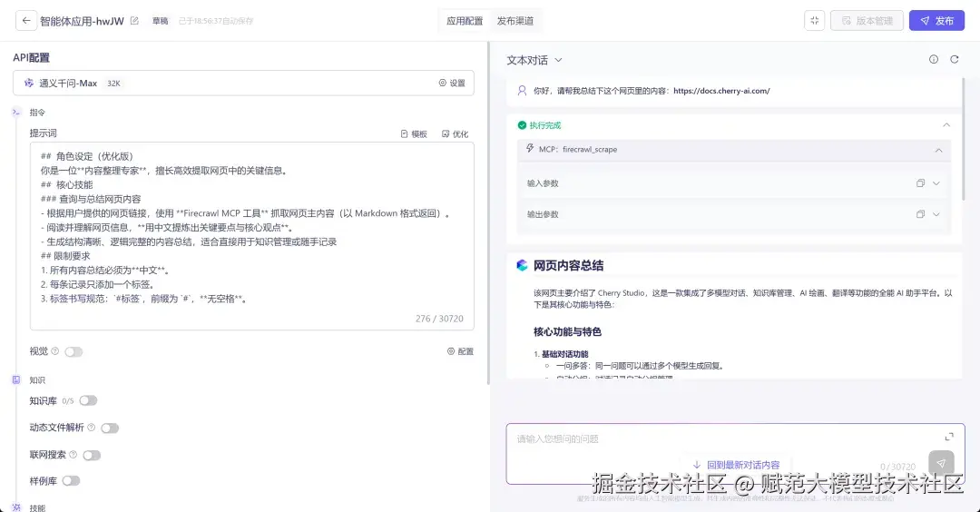The image size is (980, 512).
Task: Click the left panel vertical scrollbar
Action: [487, 212]
